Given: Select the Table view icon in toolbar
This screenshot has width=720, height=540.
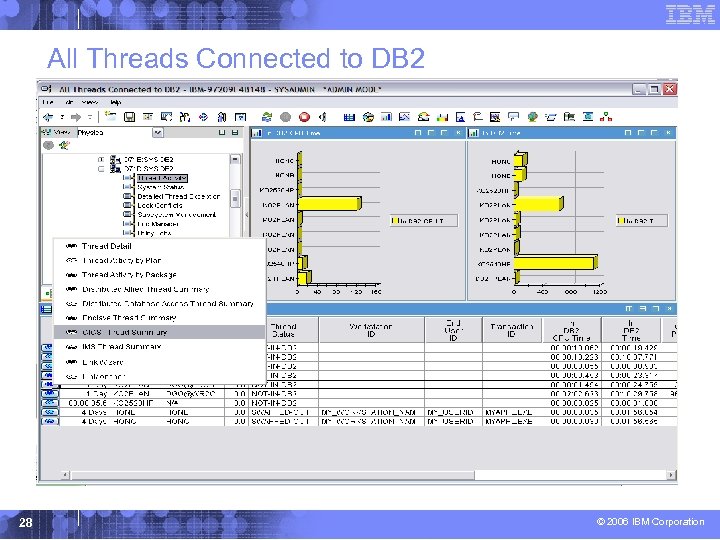Looking at the screenshot, I should point(349,117).
